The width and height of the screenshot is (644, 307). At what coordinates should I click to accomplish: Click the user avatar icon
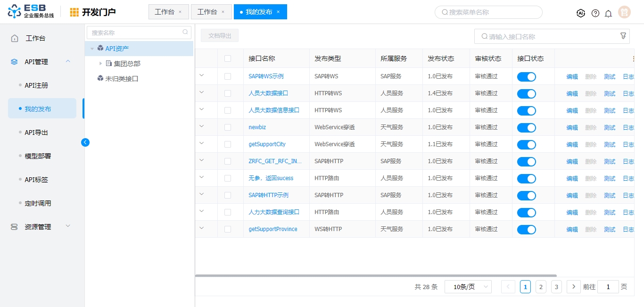pyautogui.click(x=624, y=12)
